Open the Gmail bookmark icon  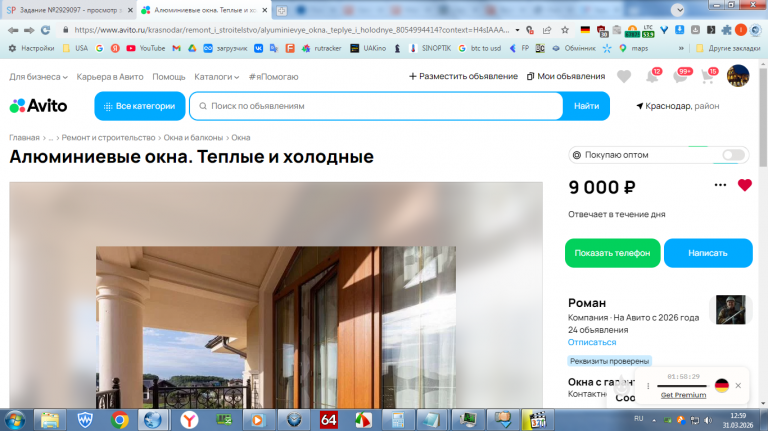coord(176,48)
